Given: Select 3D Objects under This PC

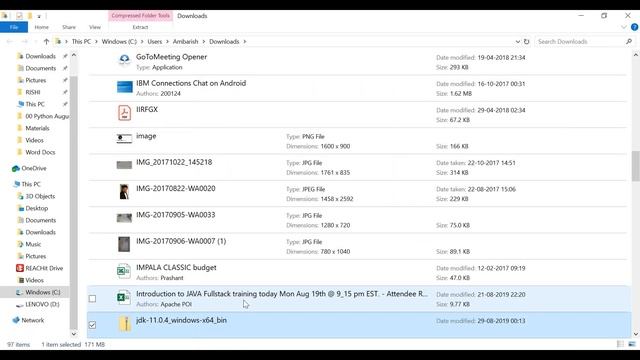Looking at the screenshot, I should click(x=40, y=196).
